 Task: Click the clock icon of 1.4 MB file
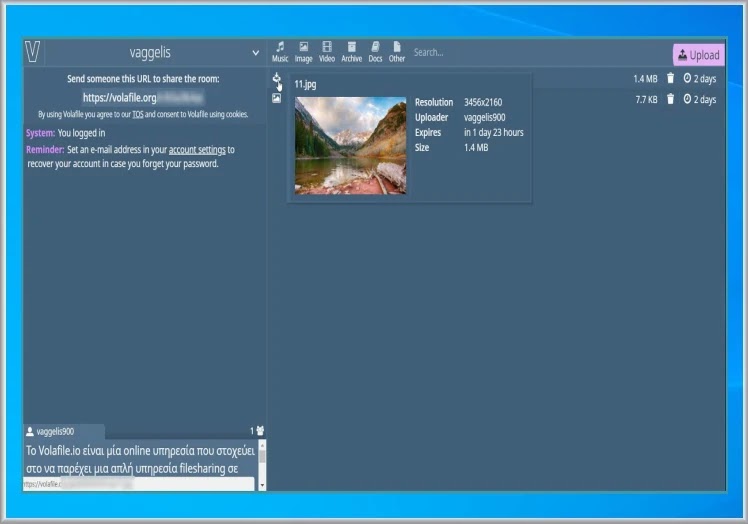coord(687,78)
